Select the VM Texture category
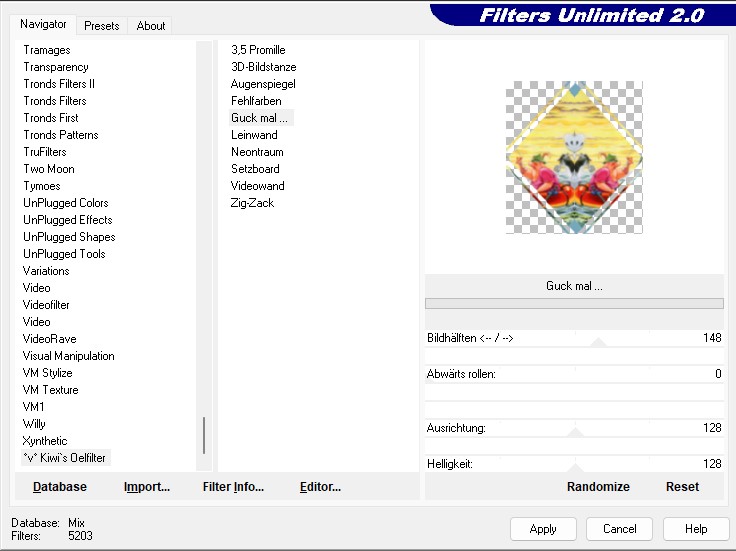 point(50,390)
